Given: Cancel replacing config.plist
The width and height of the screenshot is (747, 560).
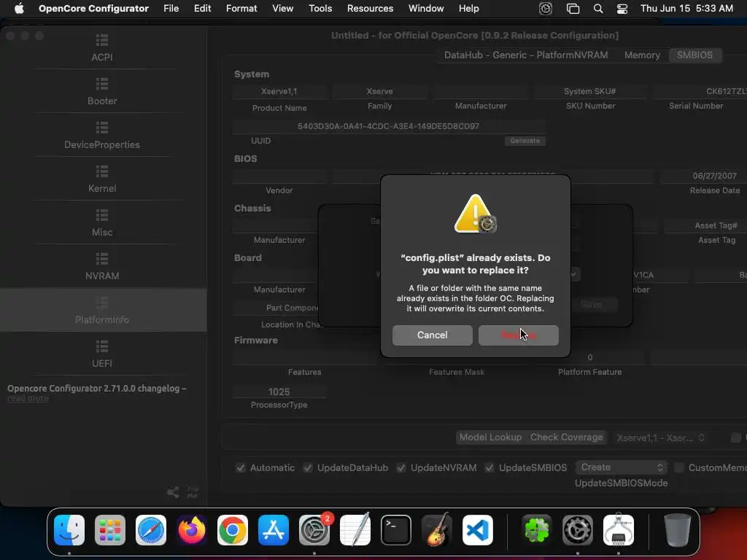Looking at the screenshot, I should point(432,335).
